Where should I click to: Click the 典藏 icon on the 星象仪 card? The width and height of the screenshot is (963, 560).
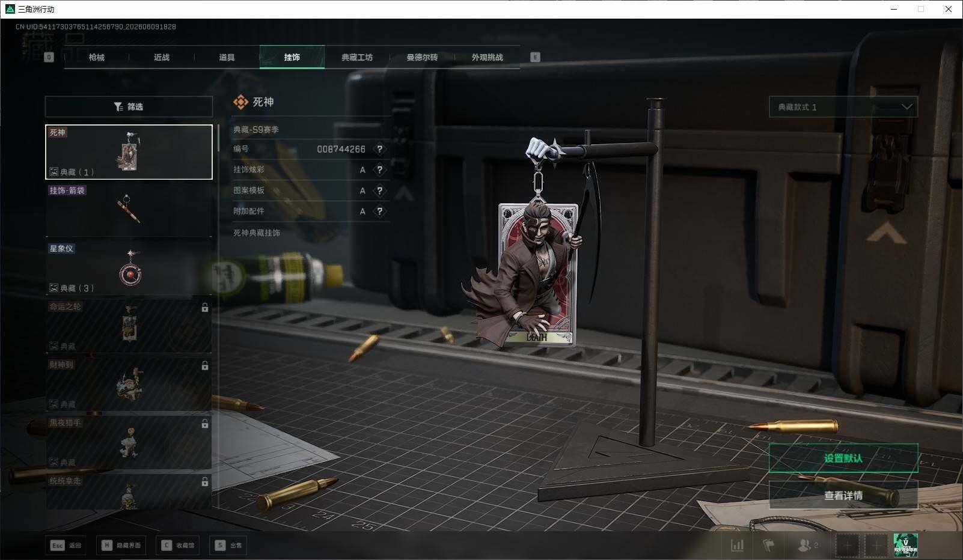click(53, 288)
